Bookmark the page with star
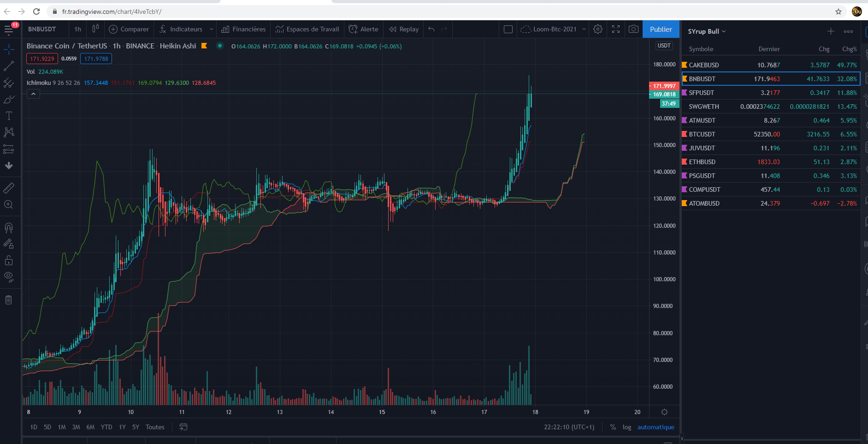The height and width of the screenshot is (444, 868). point(838,12)
